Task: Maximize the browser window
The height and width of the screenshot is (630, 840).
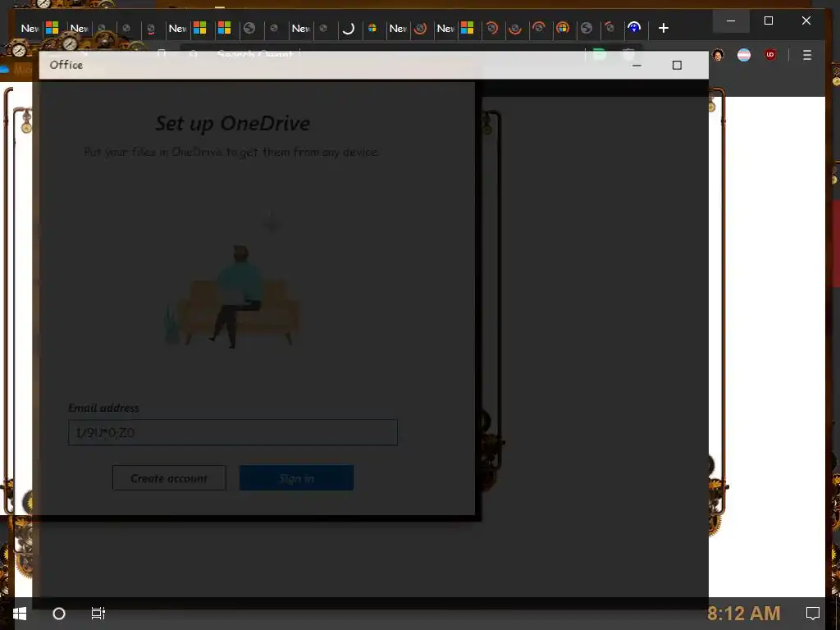Action: (x=768, y=21)
